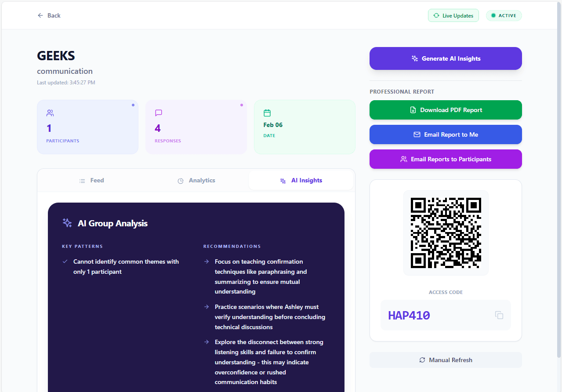Click the ACTIVE status indicator
Viewport: 562px width, 392px height.
(504, 15)
